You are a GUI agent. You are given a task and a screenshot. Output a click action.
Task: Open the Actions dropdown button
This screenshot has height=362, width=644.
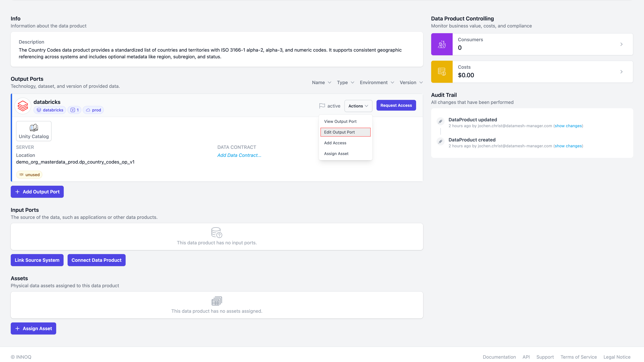click(358, 106)
